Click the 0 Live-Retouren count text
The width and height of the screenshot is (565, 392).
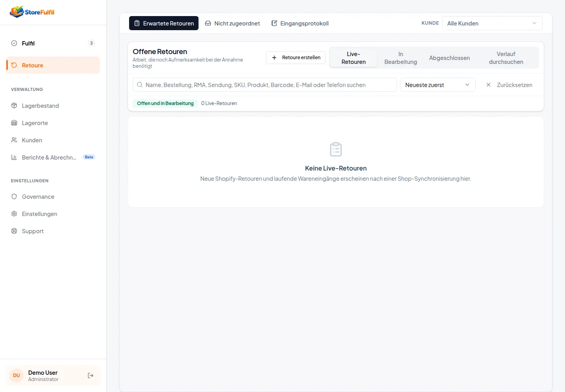point(219,103)
